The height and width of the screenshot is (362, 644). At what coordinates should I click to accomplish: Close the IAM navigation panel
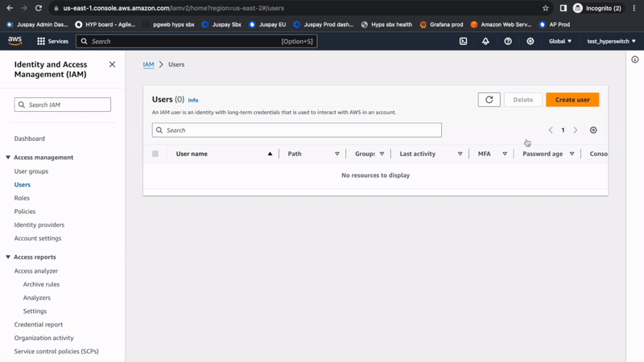click(x=112, y=64)
